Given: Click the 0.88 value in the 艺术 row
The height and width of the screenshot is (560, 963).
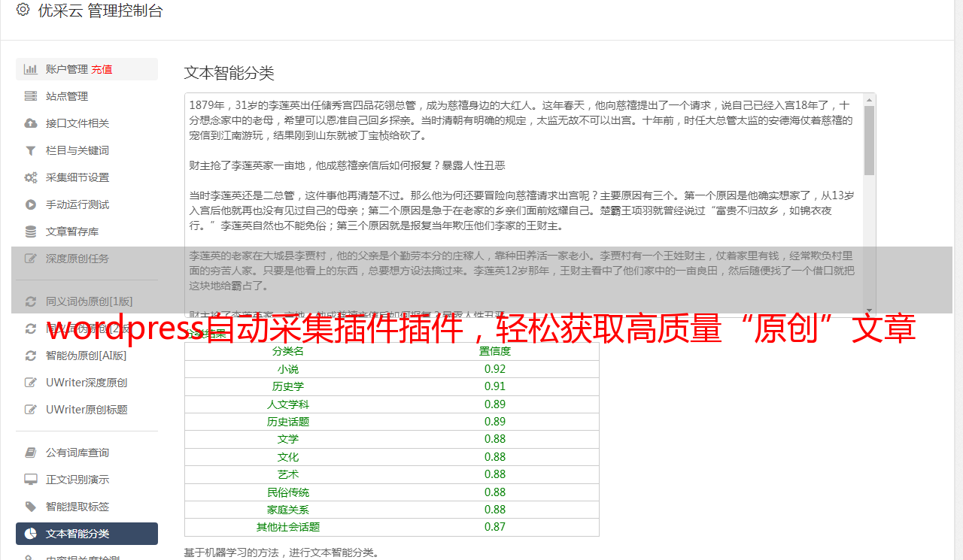Looking at the screenshot, I should point(495,474).
